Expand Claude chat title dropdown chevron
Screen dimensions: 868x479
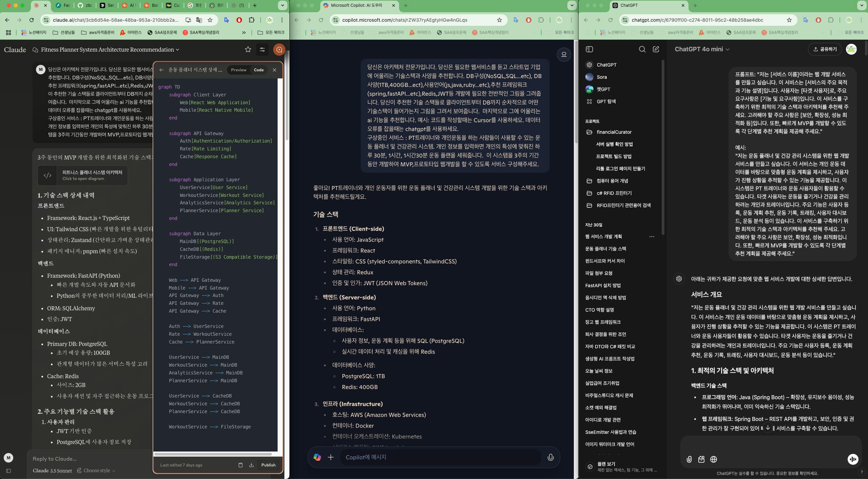[177, 50]
